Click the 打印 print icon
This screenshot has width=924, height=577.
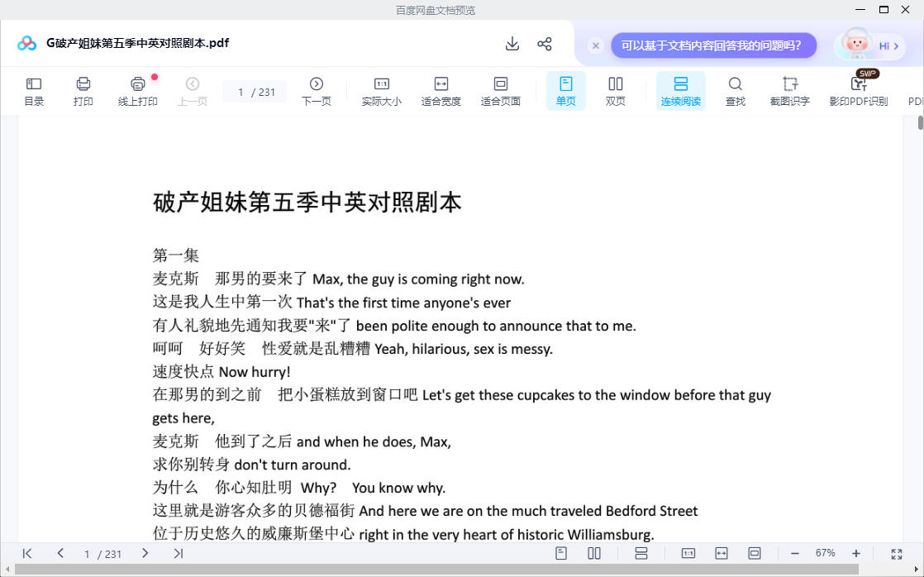tap(83, 91)
